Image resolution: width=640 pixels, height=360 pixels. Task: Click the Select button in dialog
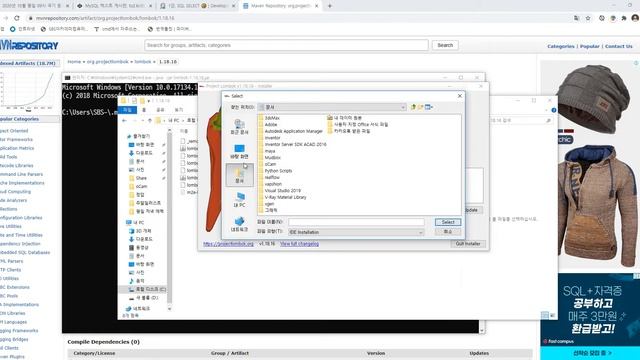tap(448, 222)
